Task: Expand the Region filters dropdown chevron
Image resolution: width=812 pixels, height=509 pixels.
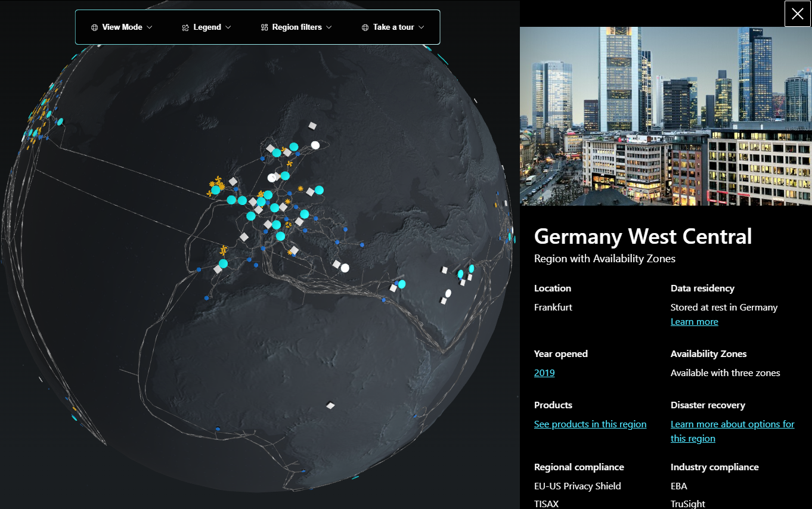Action: [329, 27]
